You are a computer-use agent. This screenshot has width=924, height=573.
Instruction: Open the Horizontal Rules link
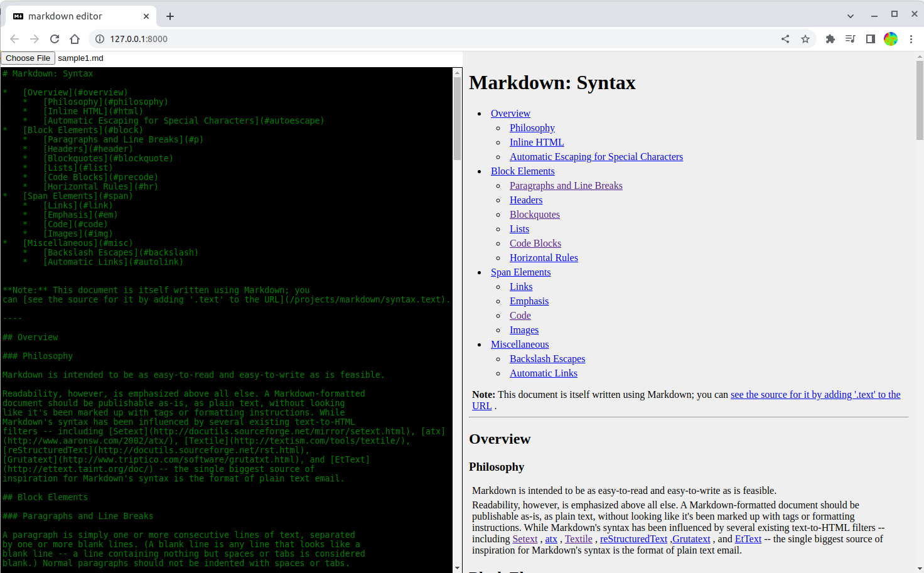[x=544, y=258]
